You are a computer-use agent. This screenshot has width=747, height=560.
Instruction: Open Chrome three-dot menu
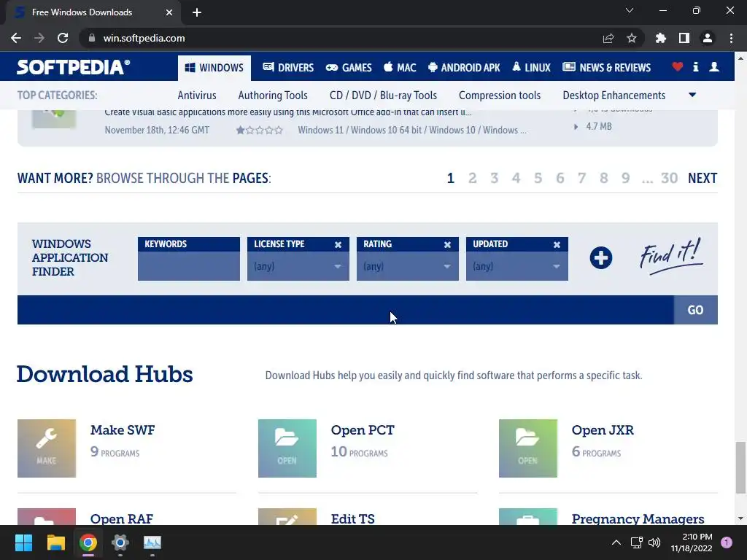coord(731,38)
